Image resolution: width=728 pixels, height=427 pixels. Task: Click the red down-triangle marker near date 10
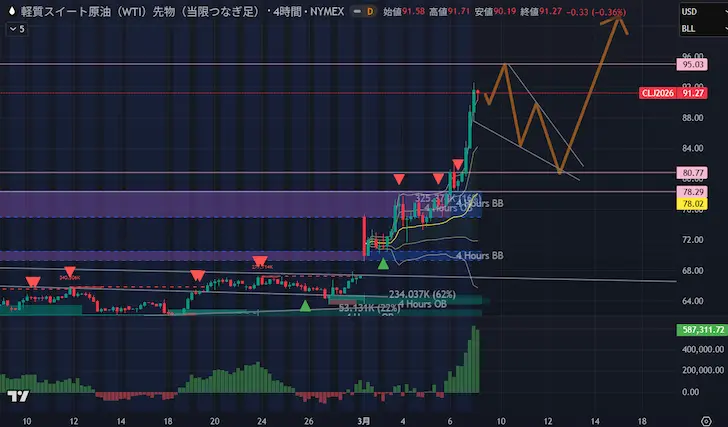pyautogui.click(x=32, y=282)
